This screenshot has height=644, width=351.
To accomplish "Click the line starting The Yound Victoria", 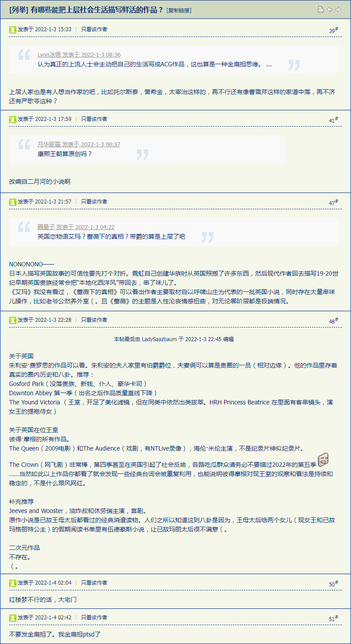I will 171,407.
